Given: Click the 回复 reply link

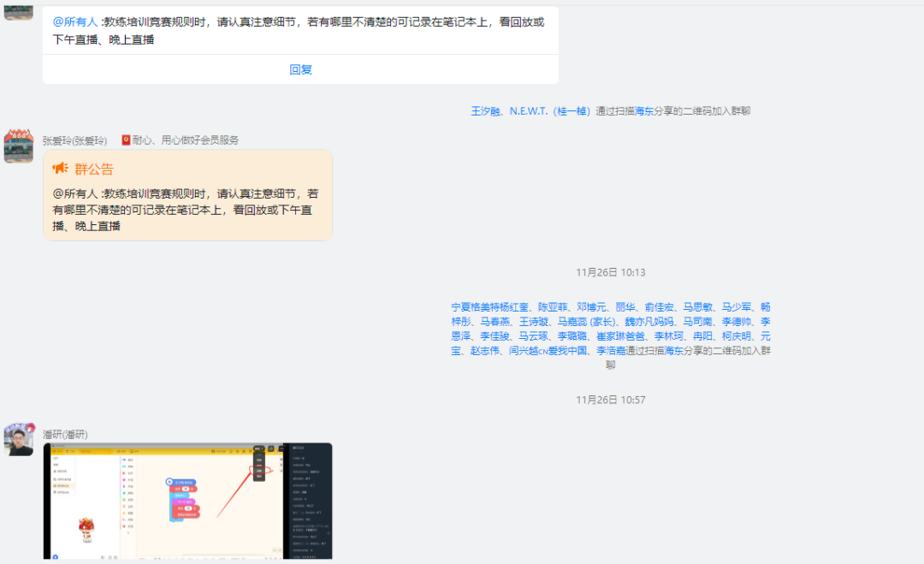Looking at the screenshot, I should [299, 70].
